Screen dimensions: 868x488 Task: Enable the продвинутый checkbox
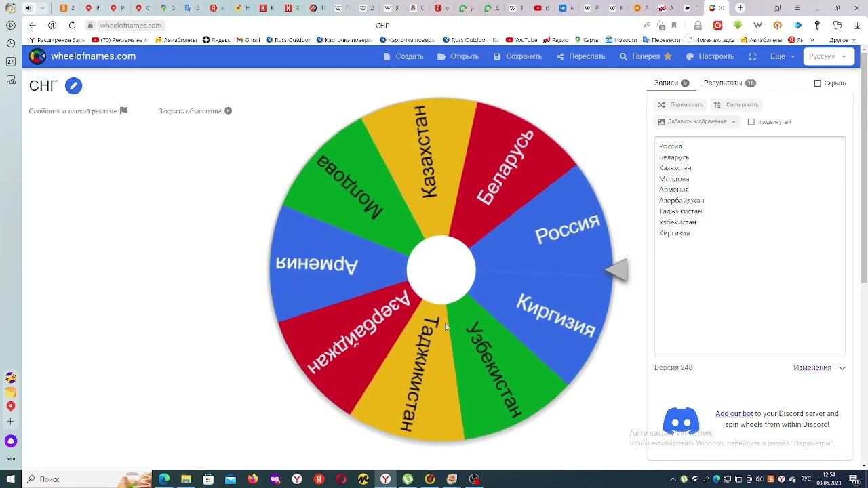[x=751, y=122]
